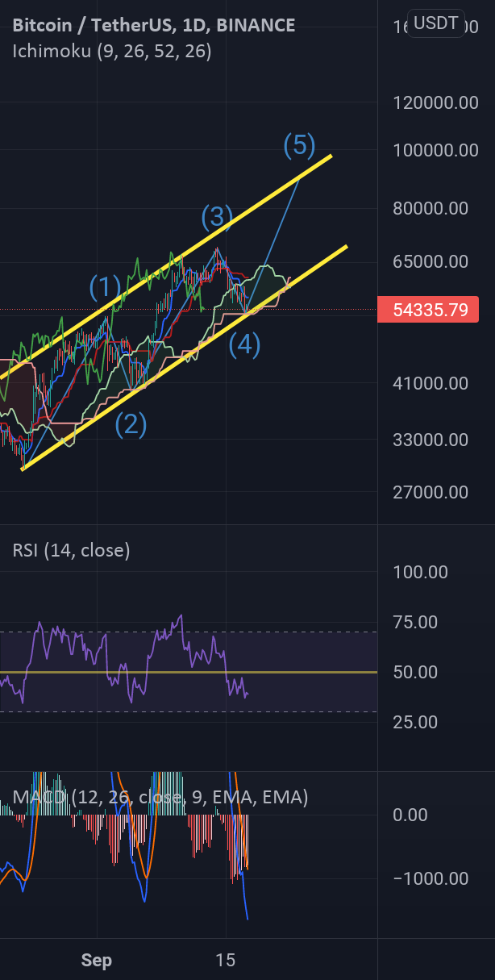Click the 41000.00 price axis value
This screenshot has height=980, width=495.
point(431,384)
